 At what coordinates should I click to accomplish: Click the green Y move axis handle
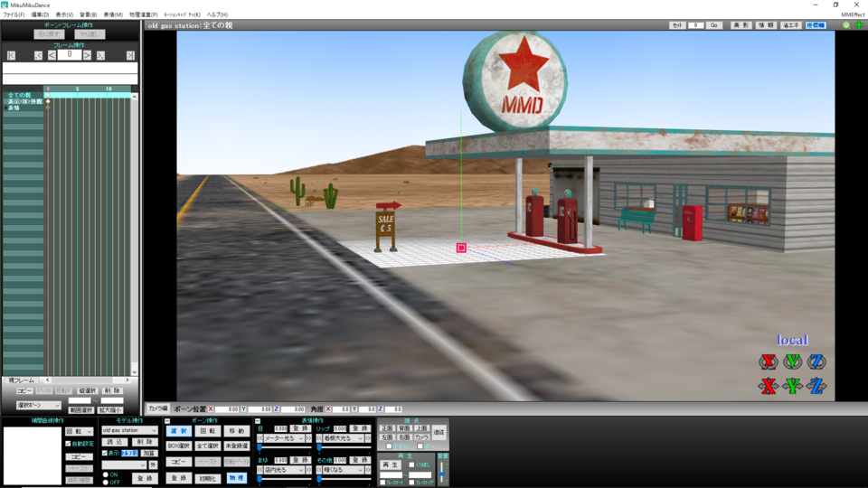click(x=792, y=386)
